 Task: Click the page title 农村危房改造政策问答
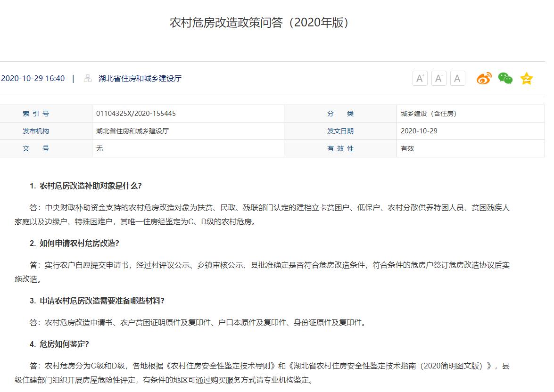(260, 23)
